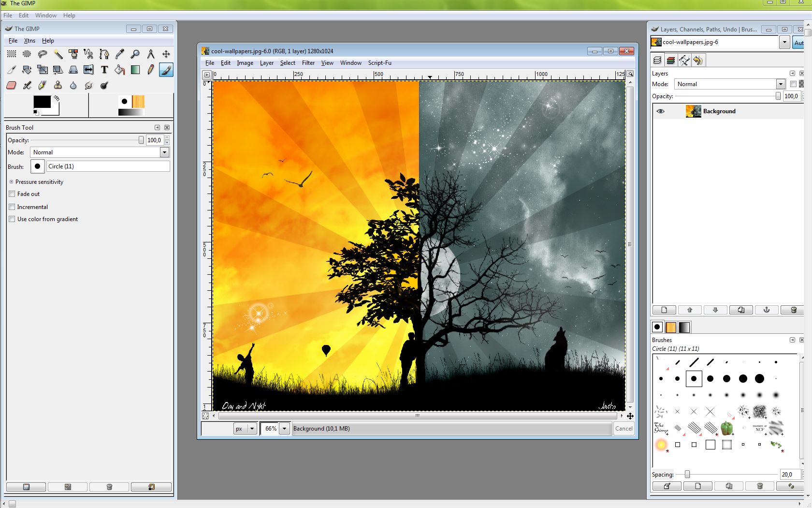
Task: Open the px units dropdown
Action: pyautogui.click(x=252, y=429)
